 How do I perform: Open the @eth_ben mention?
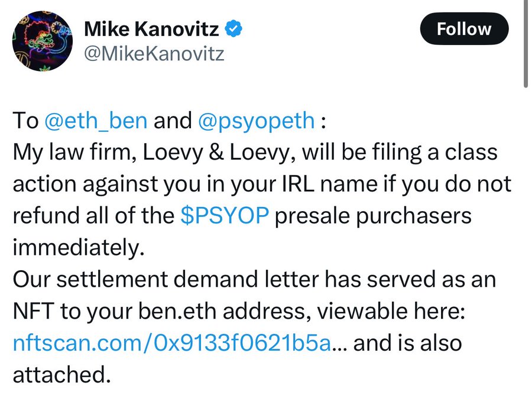tap(96, 121)
